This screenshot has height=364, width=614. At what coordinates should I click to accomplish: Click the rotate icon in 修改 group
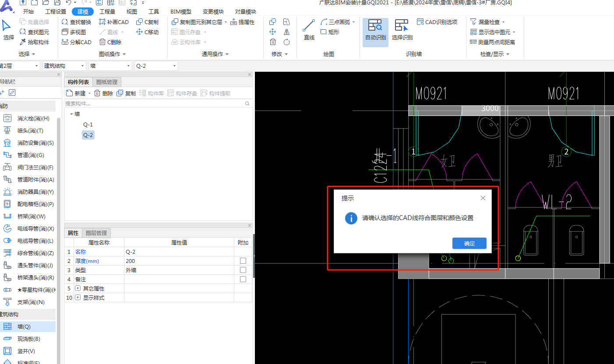pyautogui.click(x=286, y=42)
